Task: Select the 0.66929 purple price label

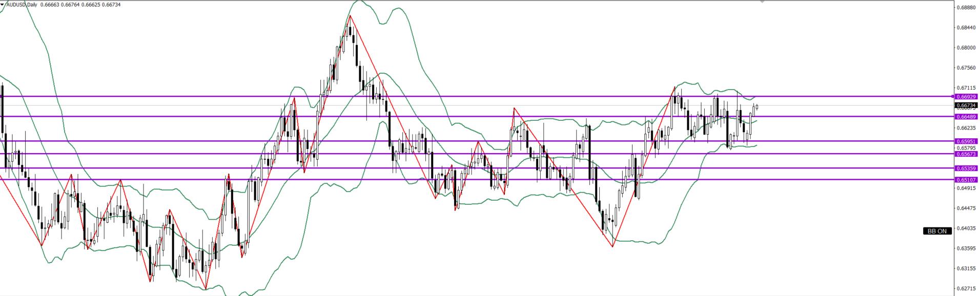Action: [x=967, y=97]
